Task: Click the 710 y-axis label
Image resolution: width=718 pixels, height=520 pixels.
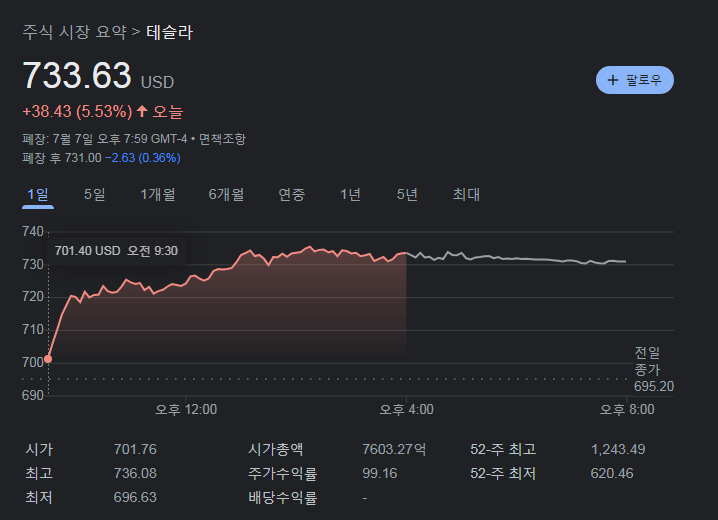Action: tap(33, 330)
